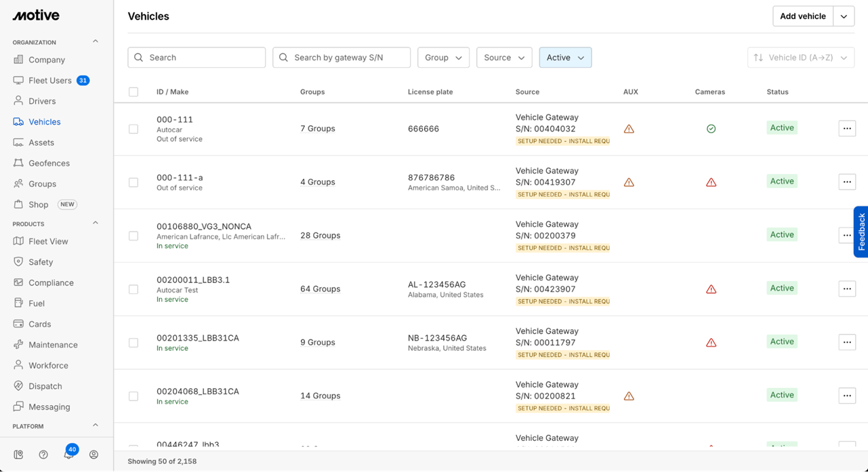Click the Assets icon in sidebar
Screen dimensions: 868x472
tap(18, 142)
